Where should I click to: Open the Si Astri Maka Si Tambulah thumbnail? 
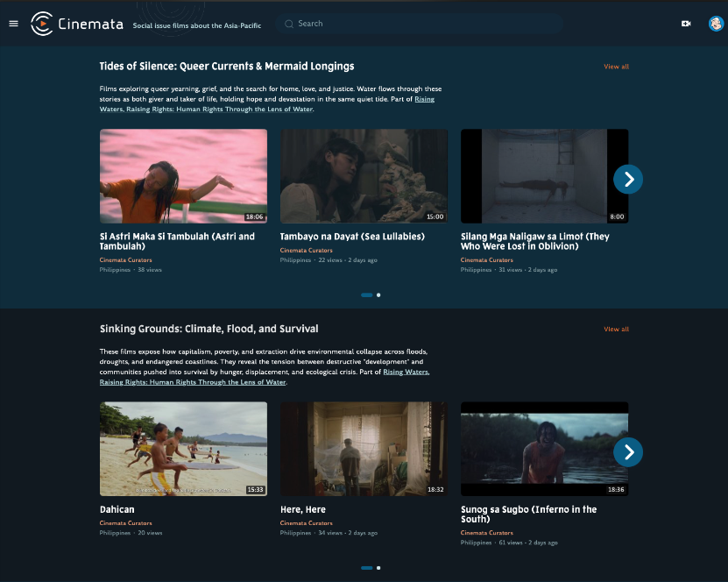click(183, 175)
